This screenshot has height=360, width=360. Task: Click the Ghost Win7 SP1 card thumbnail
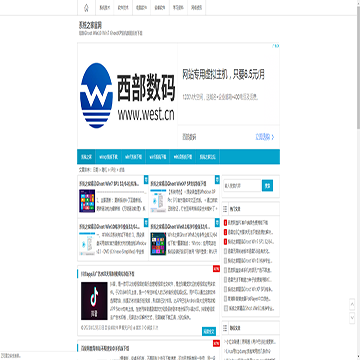(87, 201)
